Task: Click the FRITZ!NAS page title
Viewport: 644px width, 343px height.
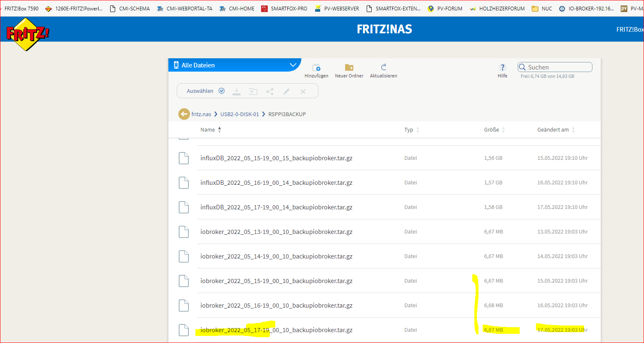Action: (385, 29)
